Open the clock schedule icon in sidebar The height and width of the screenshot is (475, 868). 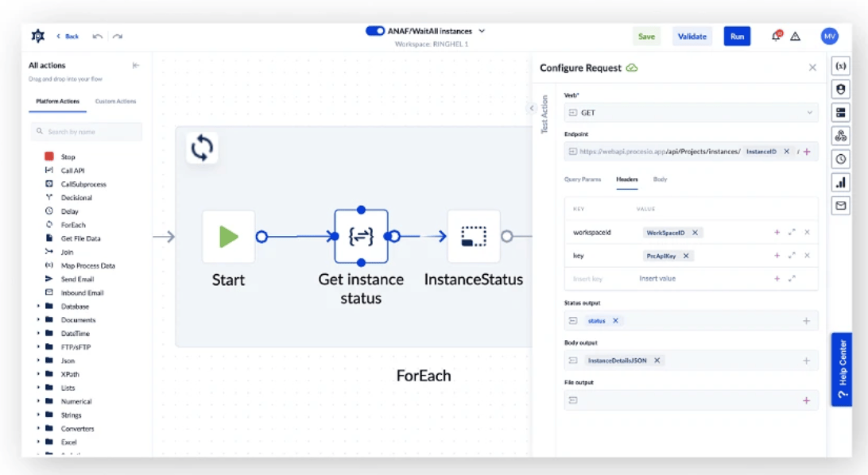pyautogui.click(x=840, y=159)
